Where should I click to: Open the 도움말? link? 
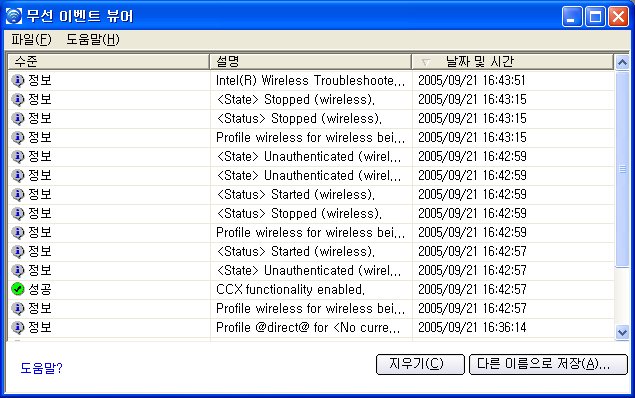coord(41,368)
